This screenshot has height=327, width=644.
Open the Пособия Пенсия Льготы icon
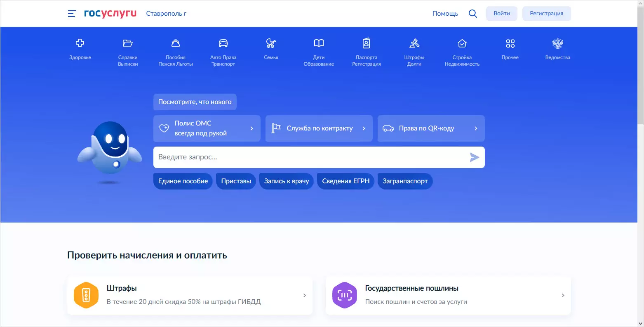point(176,43)
